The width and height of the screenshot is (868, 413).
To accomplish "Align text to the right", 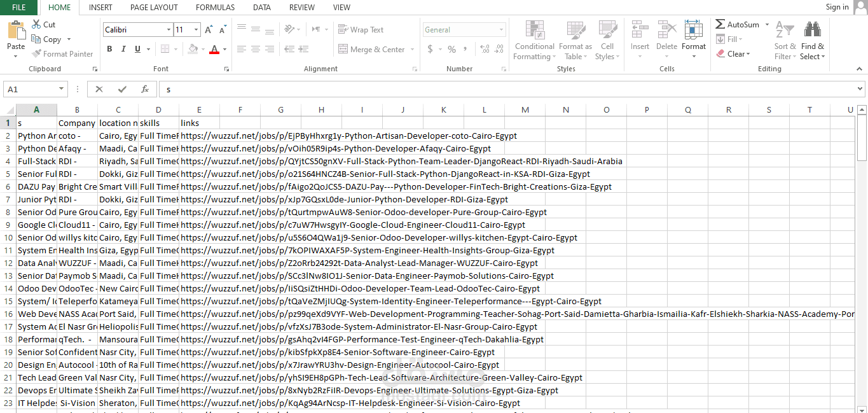I will pos(270,49).
